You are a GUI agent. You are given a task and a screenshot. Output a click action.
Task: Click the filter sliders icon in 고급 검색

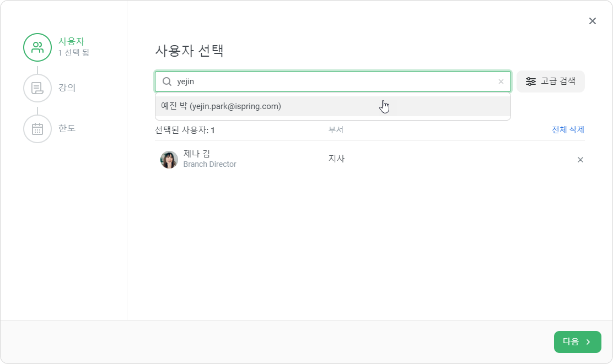coord(530,82)
